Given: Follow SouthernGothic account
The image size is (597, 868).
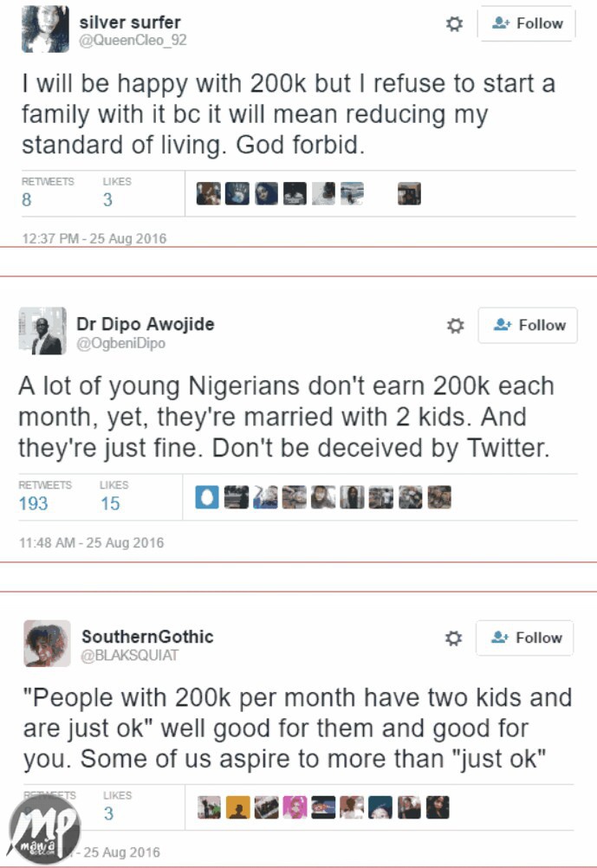Looking at the screenshot, I should tap(525, 638).
